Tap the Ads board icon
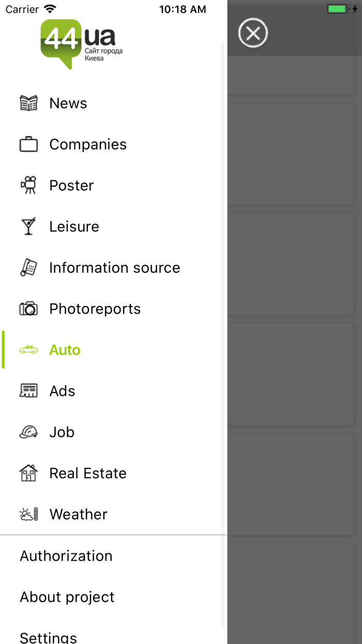Screen dimensions: 362x644 click(28, 391)
